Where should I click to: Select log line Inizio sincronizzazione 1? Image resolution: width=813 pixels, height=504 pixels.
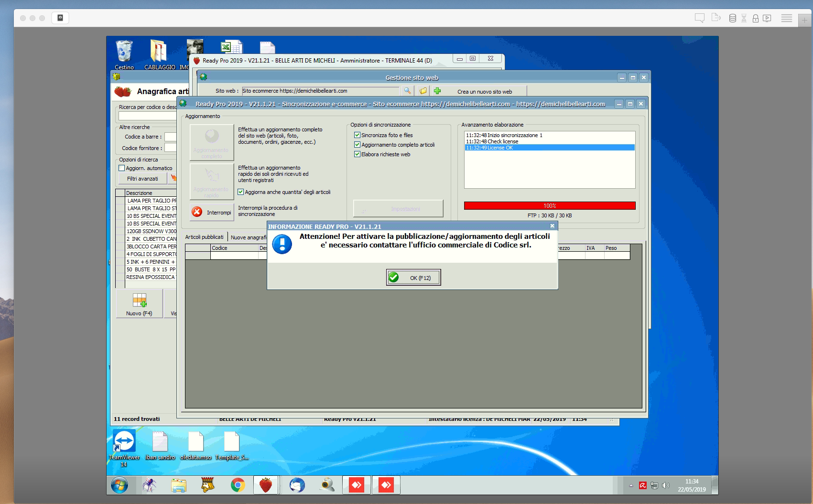click(x=550, y=135)
